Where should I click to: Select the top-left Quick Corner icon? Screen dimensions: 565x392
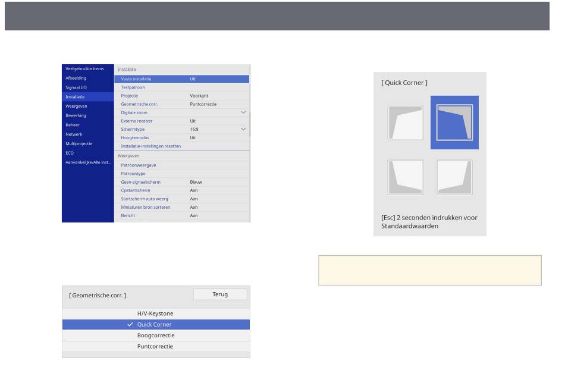(405, 123)
